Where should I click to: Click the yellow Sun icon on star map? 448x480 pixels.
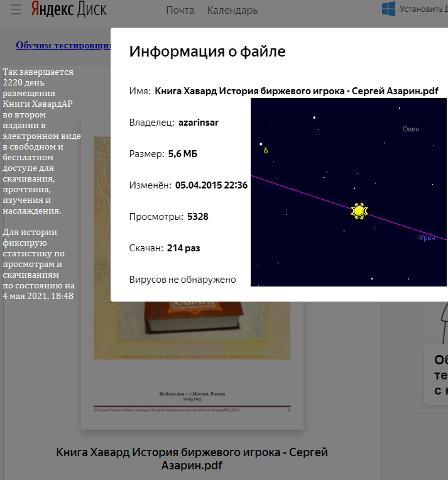click(359, 211)
